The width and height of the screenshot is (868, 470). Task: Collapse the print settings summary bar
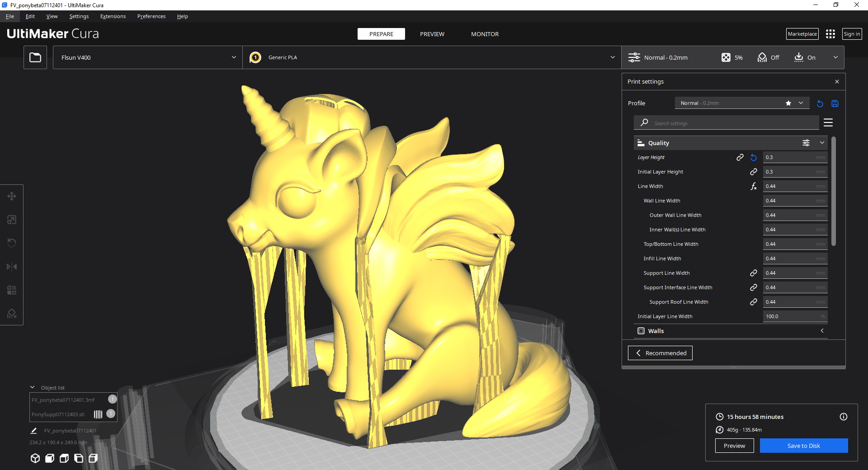click(835, 57)
